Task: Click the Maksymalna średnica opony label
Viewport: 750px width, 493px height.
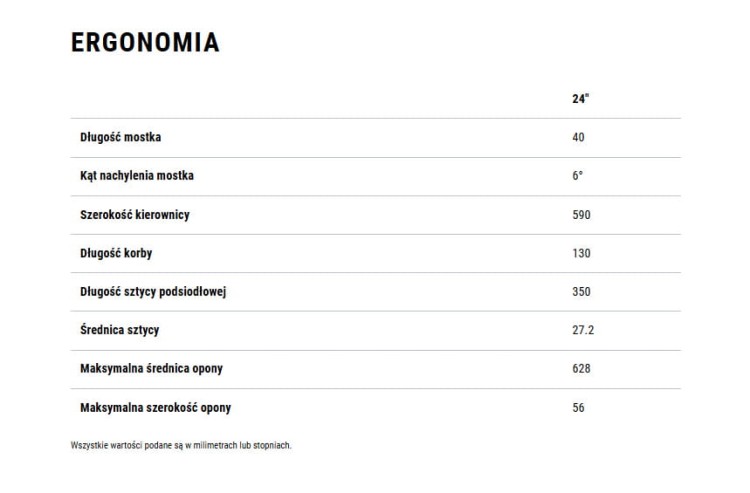Action: (152, 369)
